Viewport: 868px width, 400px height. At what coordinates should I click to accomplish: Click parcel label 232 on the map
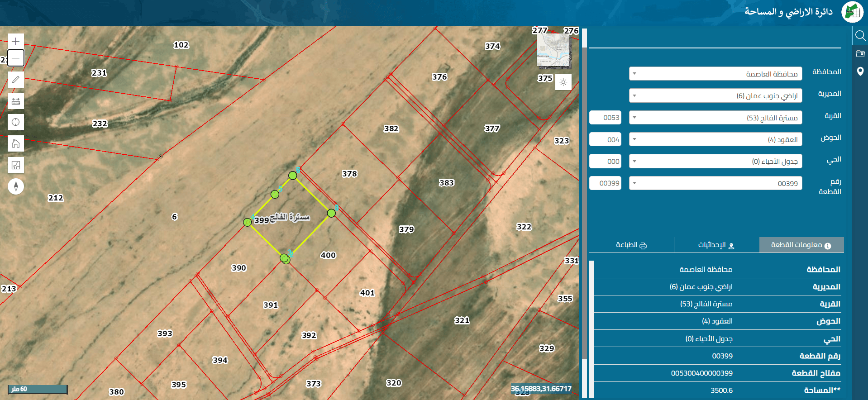pyautogui.click(x=100, y=124)
